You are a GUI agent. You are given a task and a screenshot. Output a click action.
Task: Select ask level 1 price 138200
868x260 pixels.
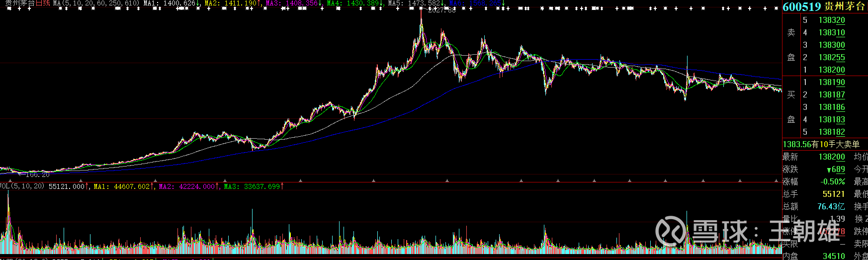click(832, 70)
